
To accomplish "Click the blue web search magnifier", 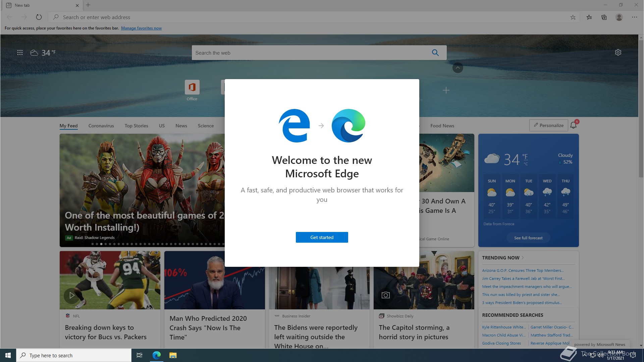I will coord(435,53).
